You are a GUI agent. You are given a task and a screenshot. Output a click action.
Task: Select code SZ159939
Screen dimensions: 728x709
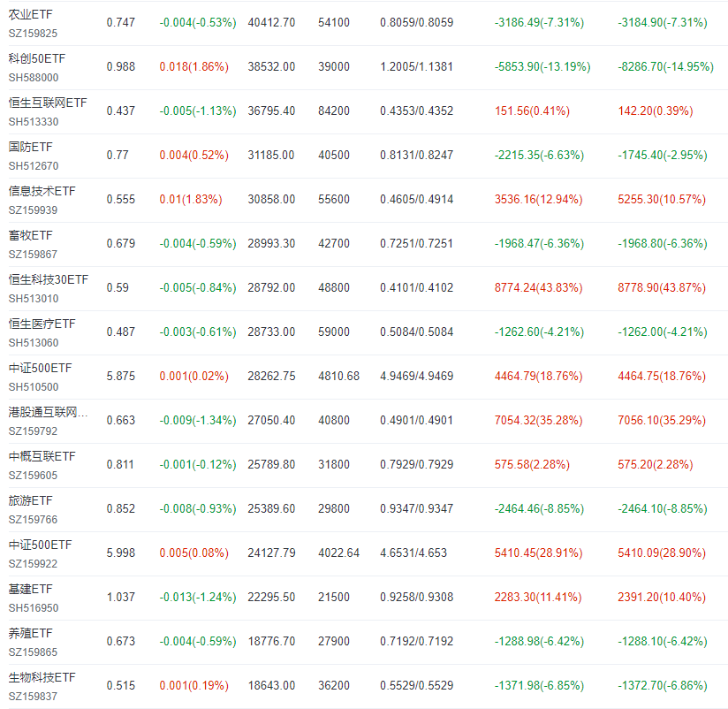pyautogui.click(x=33, y=210)
